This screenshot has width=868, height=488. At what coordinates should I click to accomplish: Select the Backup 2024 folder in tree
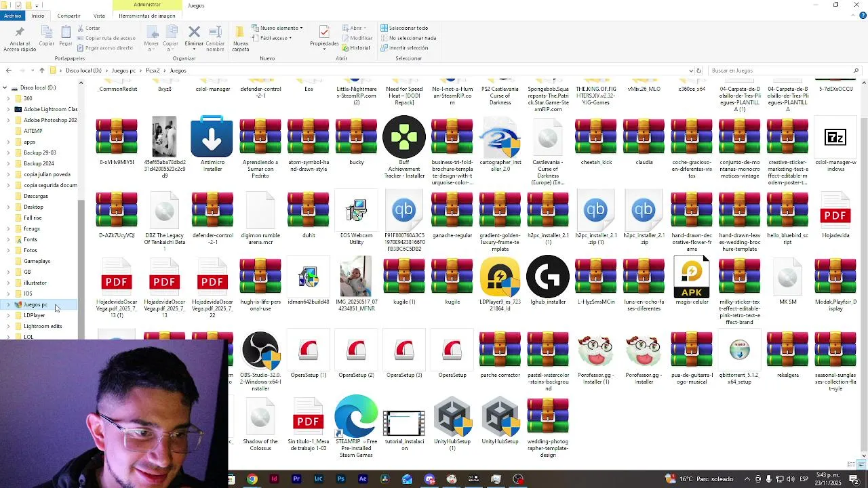click(39, 163)
